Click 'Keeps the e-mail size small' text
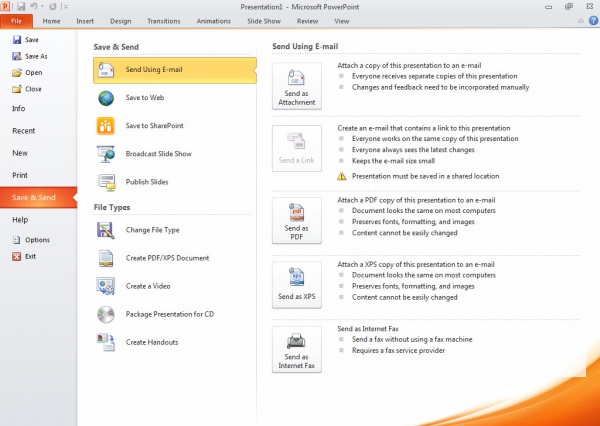Screen dimensions: 600x426 393,161
